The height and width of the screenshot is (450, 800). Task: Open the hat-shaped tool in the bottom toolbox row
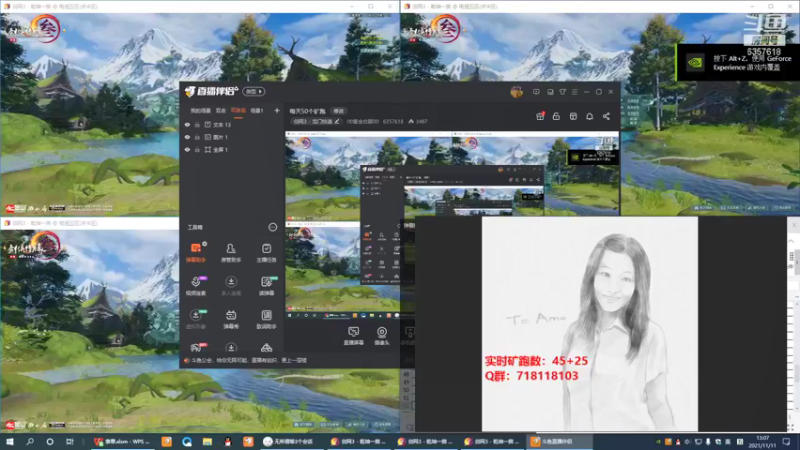(266, 347)
